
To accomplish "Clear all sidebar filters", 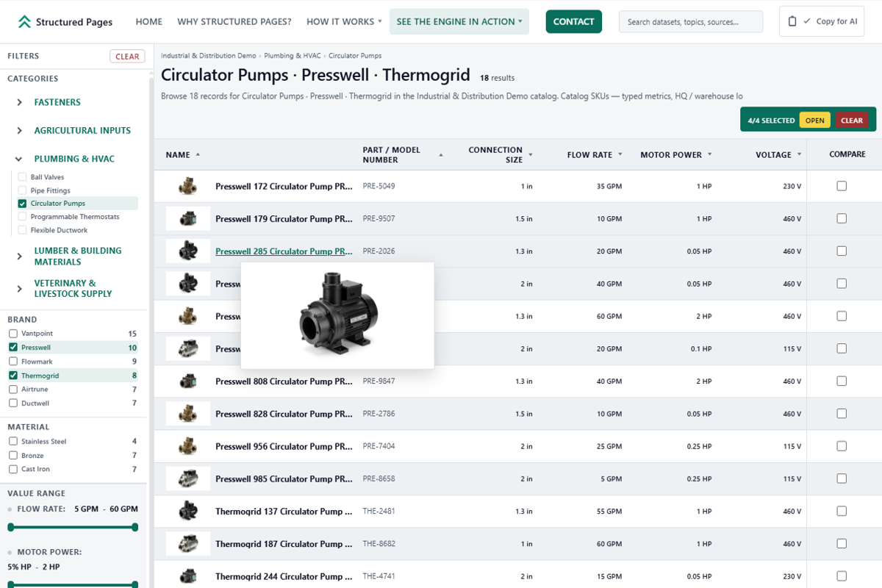I will click(x=127, y=57).
